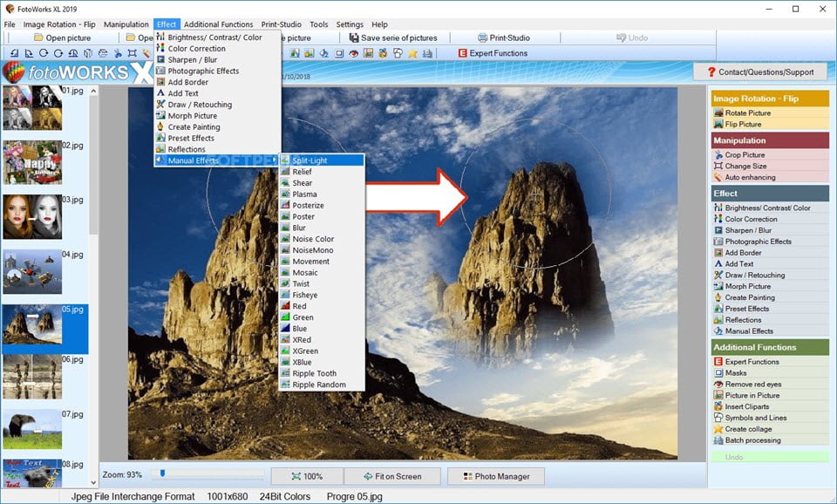The height and width of the screenshot is (504, 837).
Task: Select NoiseMono in the submenu
Action: coord(322,250)
